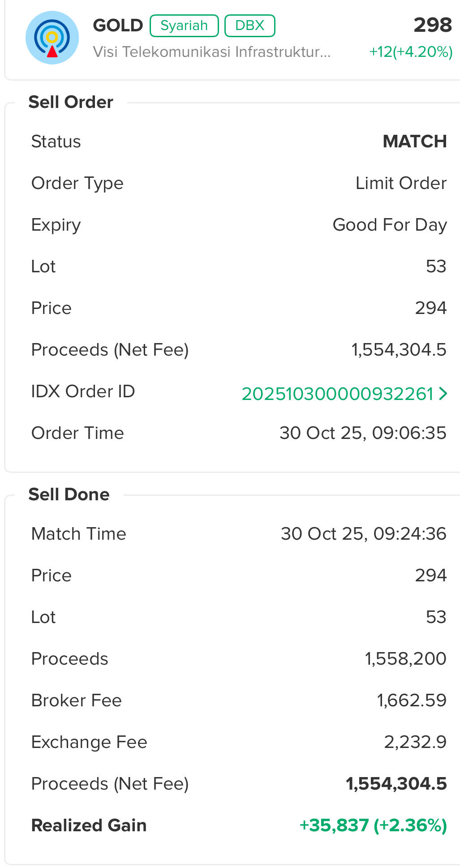The image size is (460, 868).
Task: Tap the Visi Telekomunikasi Infrastruktur company name
Action: click(211, 52)
